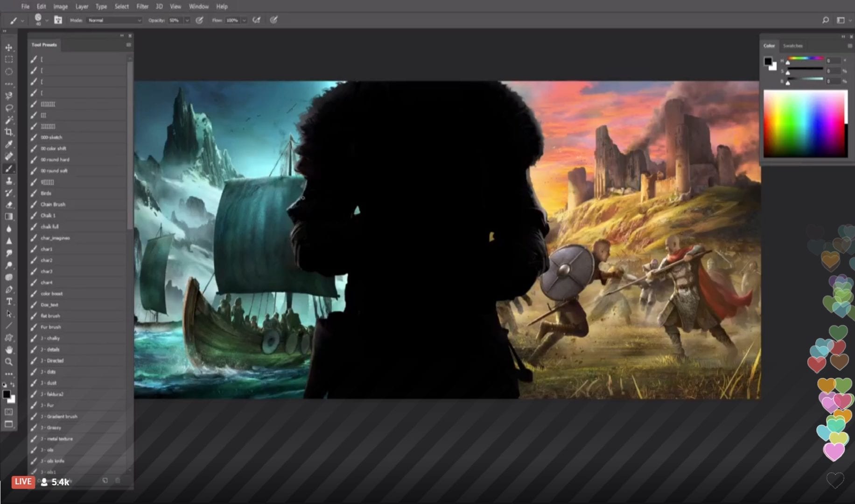Screen dimensions: 855x504
Task: Click inside the color spectrum picker
Action: coord(805,124)
